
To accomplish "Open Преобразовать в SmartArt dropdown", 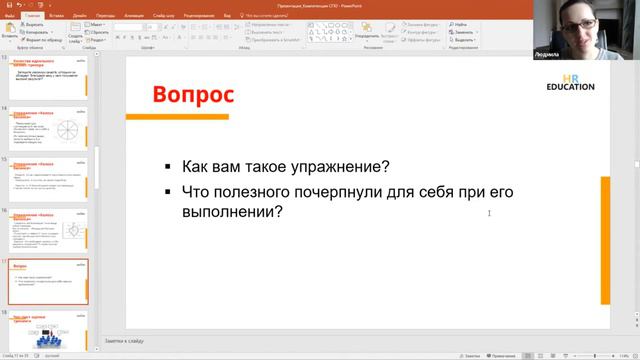I will pyautogui.click(x=274, y=40).
